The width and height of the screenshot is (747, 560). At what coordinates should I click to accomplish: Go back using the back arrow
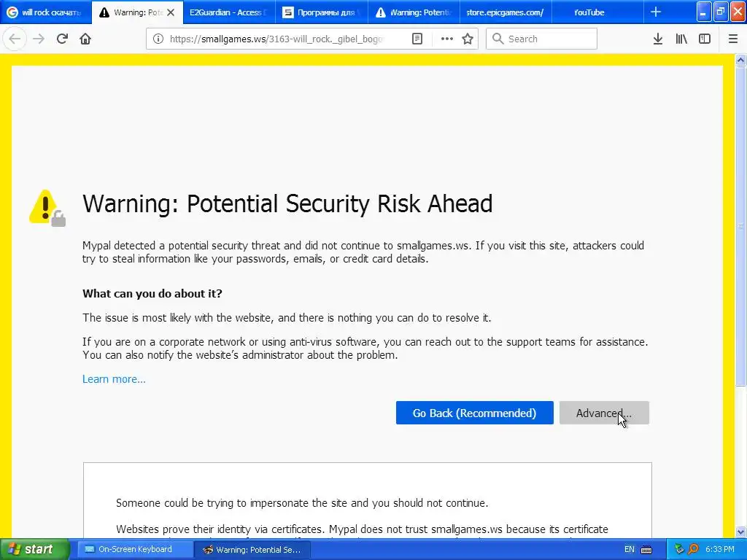pyautogui.click(x=15, y=39)
